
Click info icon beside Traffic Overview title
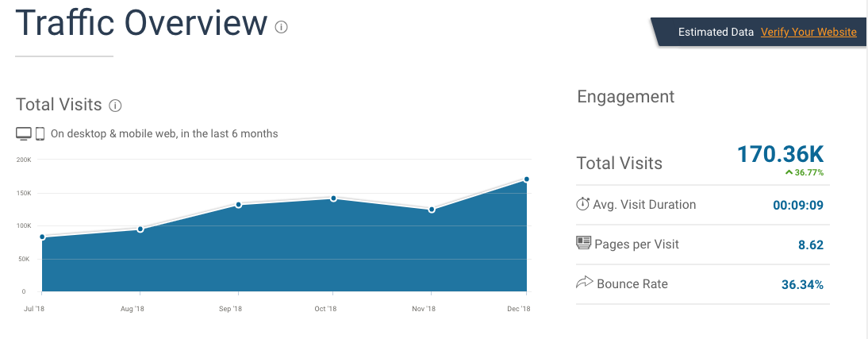tap(281, 27)
